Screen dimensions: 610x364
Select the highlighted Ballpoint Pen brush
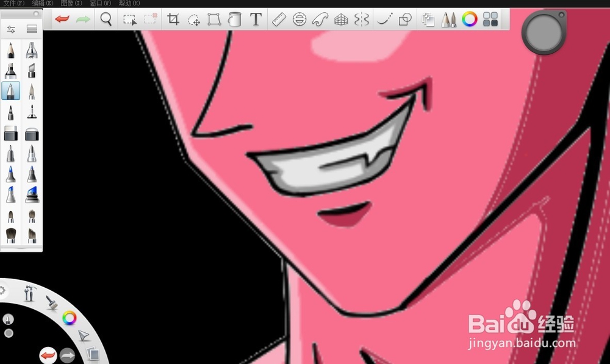(x=10, y=91)
